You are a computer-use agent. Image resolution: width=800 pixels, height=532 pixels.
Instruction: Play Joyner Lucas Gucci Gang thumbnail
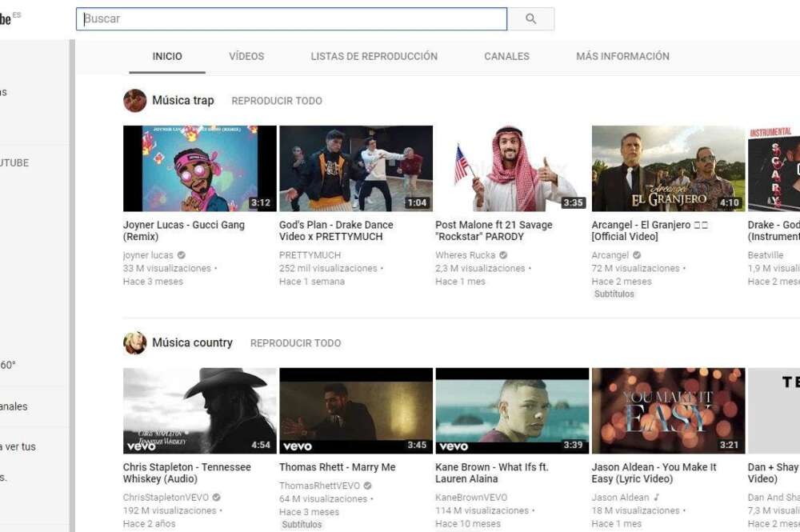(x=200, y=168)
